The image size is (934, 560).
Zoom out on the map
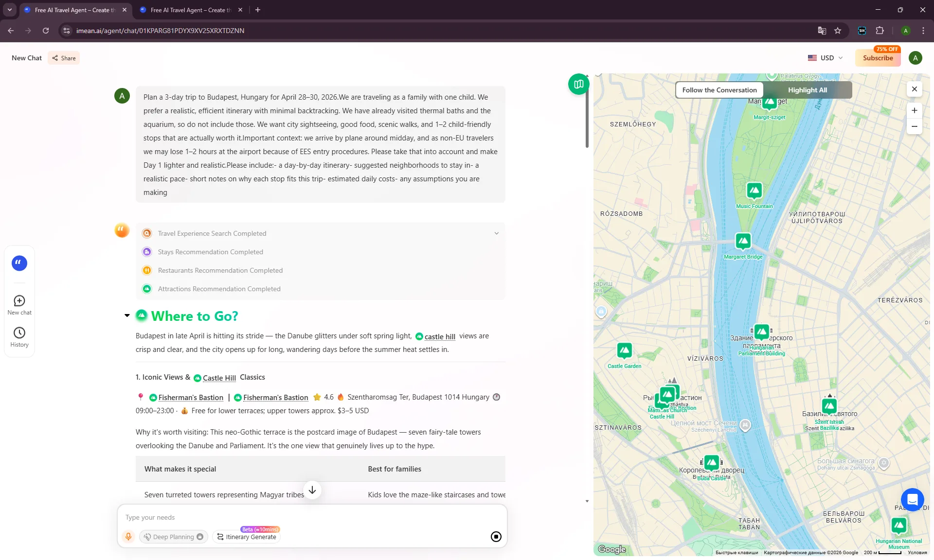(x=915, y=126)
